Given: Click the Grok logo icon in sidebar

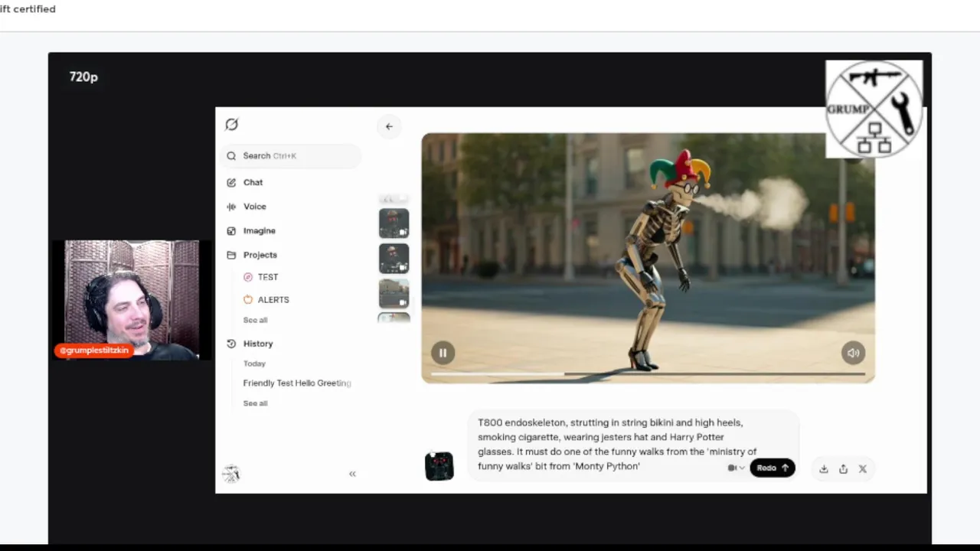Looking at the screenshot, I should pos(232,125).
